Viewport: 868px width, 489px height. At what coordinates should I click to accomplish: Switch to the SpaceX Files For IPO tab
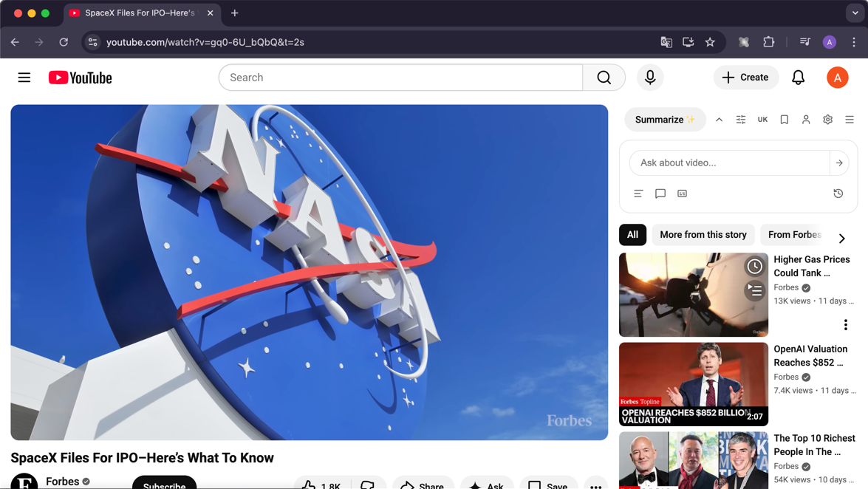click(x=140, y=13)
